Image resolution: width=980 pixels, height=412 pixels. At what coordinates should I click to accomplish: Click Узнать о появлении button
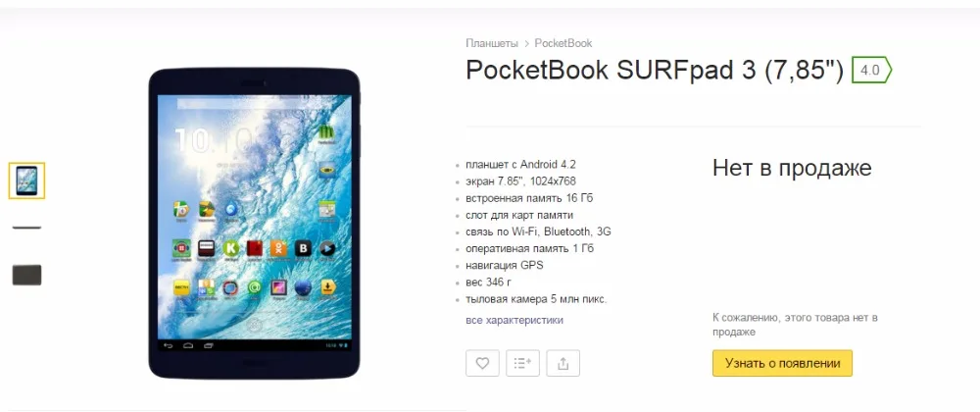(782, 363)
